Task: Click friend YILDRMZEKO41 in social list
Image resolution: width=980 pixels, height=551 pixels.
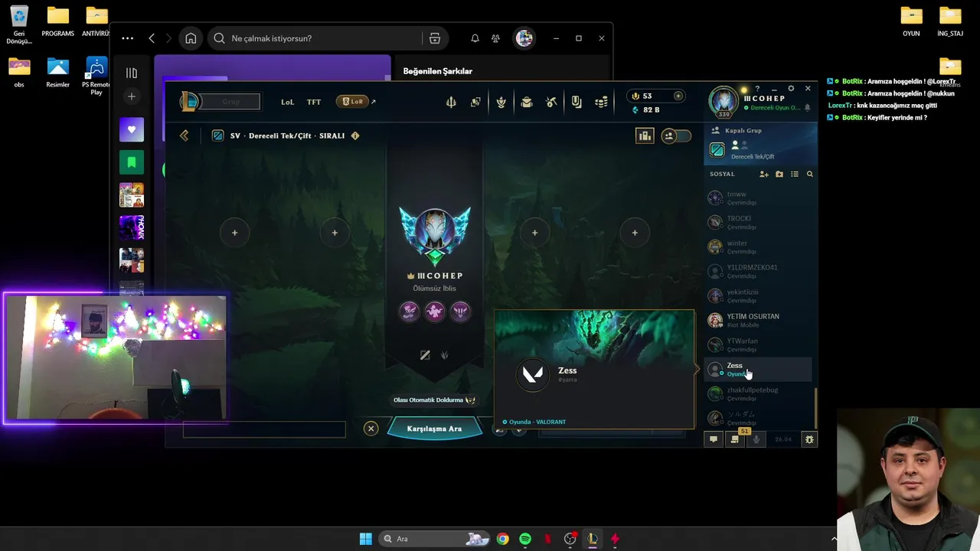Action: [758, 271]
